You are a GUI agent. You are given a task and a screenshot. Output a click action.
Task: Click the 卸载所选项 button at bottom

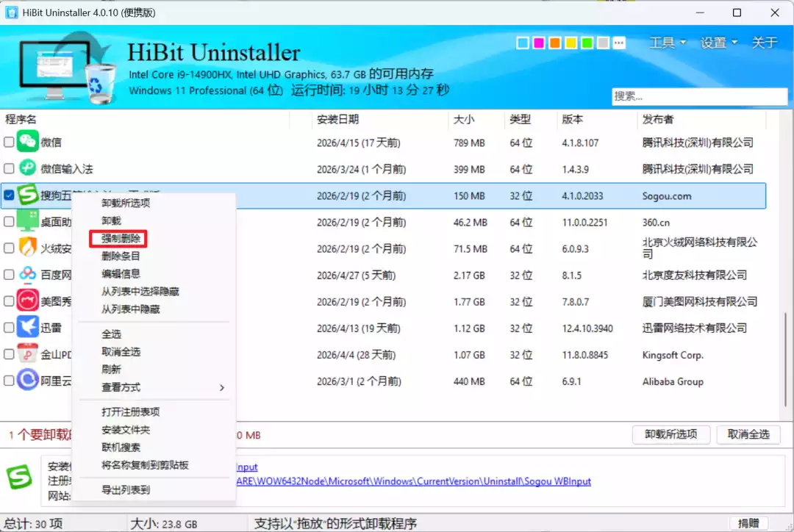(x=671, y=434)
